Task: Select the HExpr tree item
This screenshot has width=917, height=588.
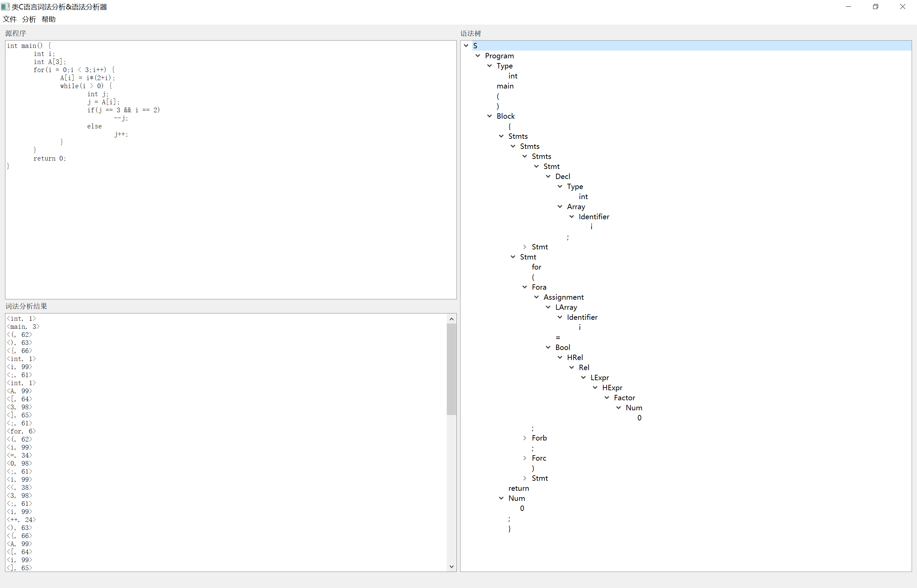Action: [x=612, y=388]
